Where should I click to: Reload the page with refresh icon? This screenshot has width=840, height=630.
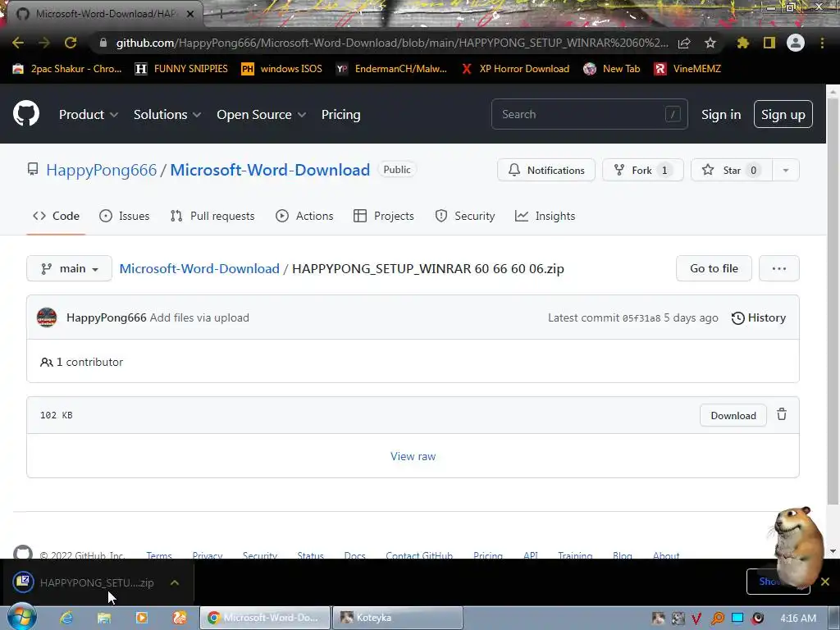click(71, 43)
